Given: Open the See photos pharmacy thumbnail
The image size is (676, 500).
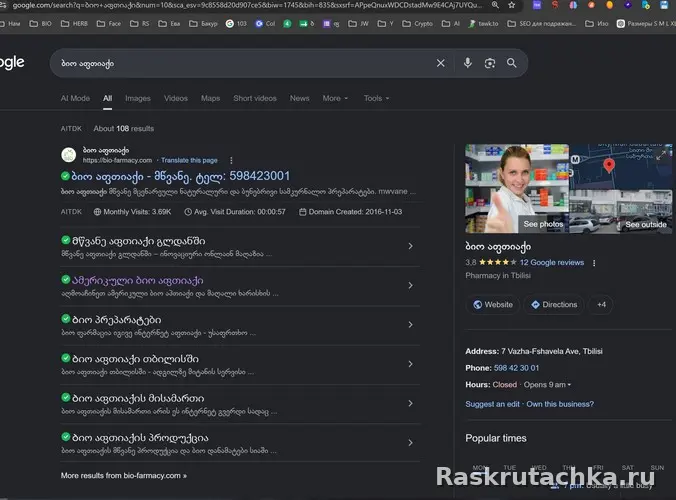Looking at the screenshot, I should pos(517,189).
